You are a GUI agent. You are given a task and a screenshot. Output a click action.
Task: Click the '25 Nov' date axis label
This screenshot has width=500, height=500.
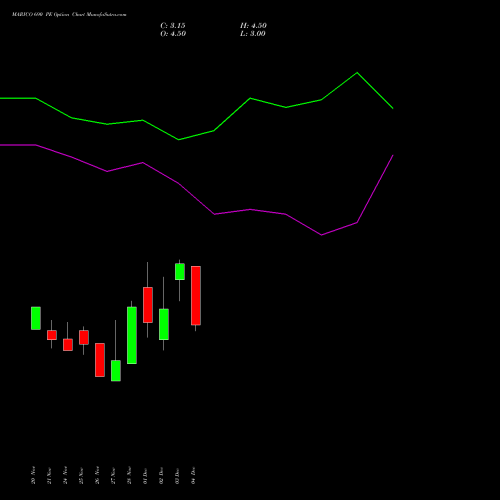click(x=81, y=475)
